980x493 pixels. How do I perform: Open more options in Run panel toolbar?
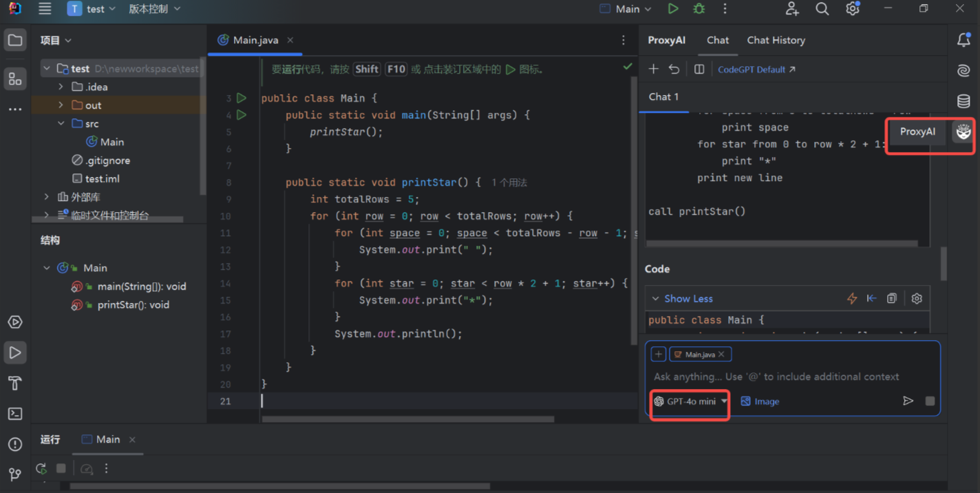point(106,468)
